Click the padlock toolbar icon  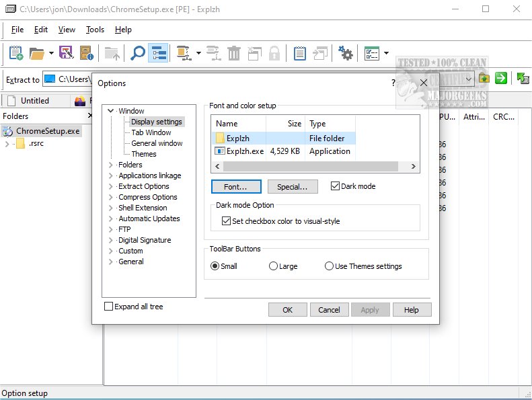[x=274, y=53]
